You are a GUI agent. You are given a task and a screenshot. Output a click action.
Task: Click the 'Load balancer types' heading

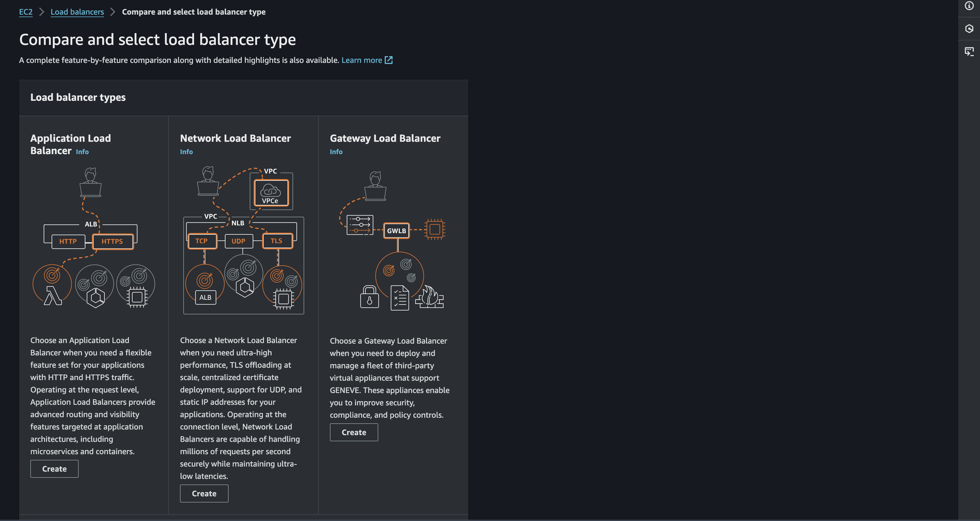(x=78, y=97)
